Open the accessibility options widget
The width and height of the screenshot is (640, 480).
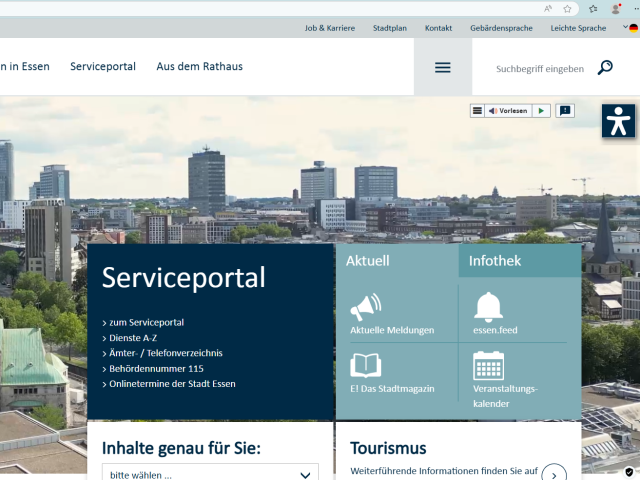coord(618,121)
